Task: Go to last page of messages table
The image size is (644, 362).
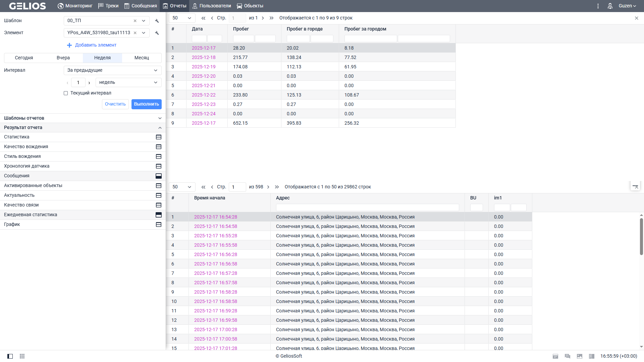Action: pyautogui.click(x=277, y=187)
